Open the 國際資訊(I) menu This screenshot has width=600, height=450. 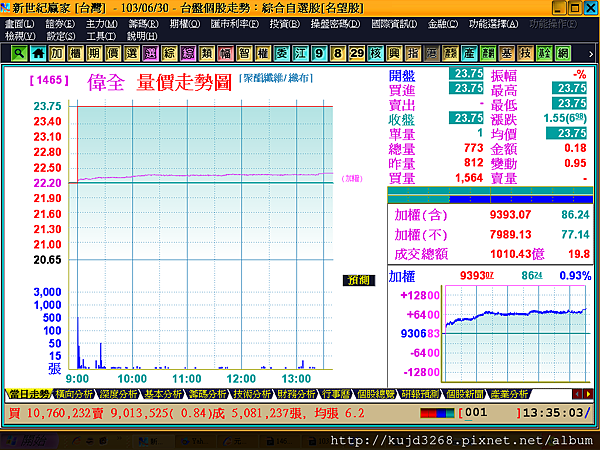pos(394,24)
